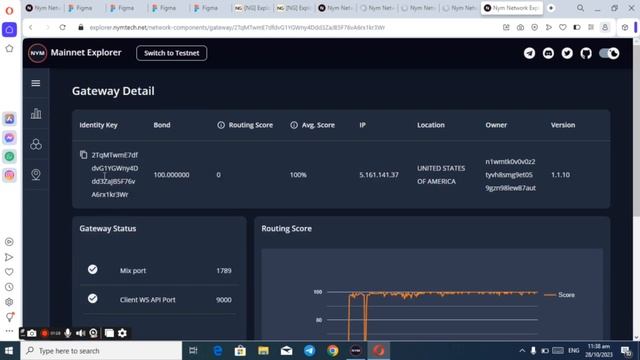Click the browser address bar URL
Screen dimensions: 640x360
pos(237,27)
